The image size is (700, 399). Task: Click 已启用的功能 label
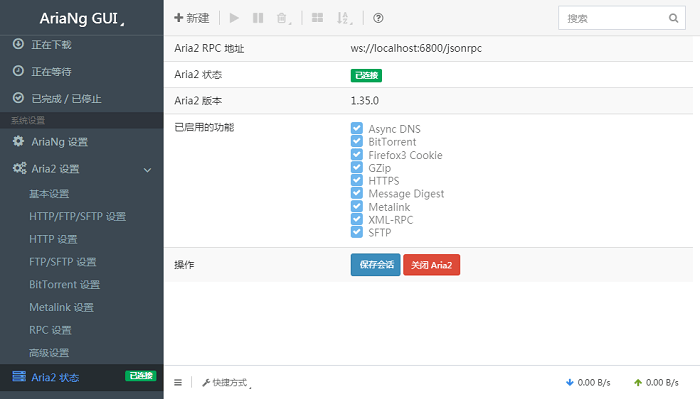tap(204, 127)
